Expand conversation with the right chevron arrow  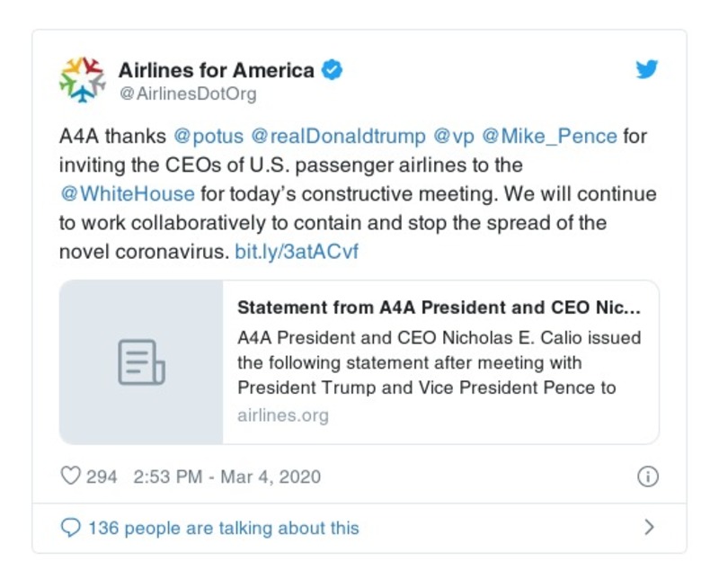point(649,528)
